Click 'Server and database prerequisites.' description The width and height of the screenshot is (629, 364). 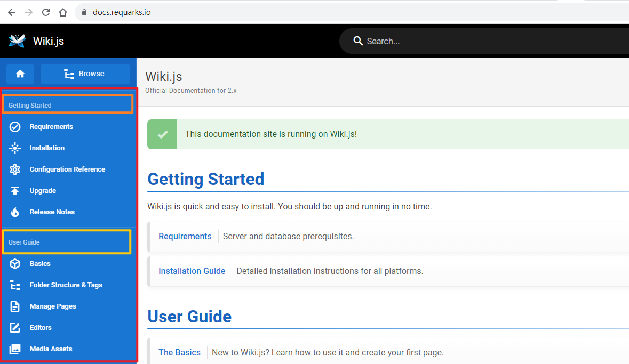click(x=289, y=237)
